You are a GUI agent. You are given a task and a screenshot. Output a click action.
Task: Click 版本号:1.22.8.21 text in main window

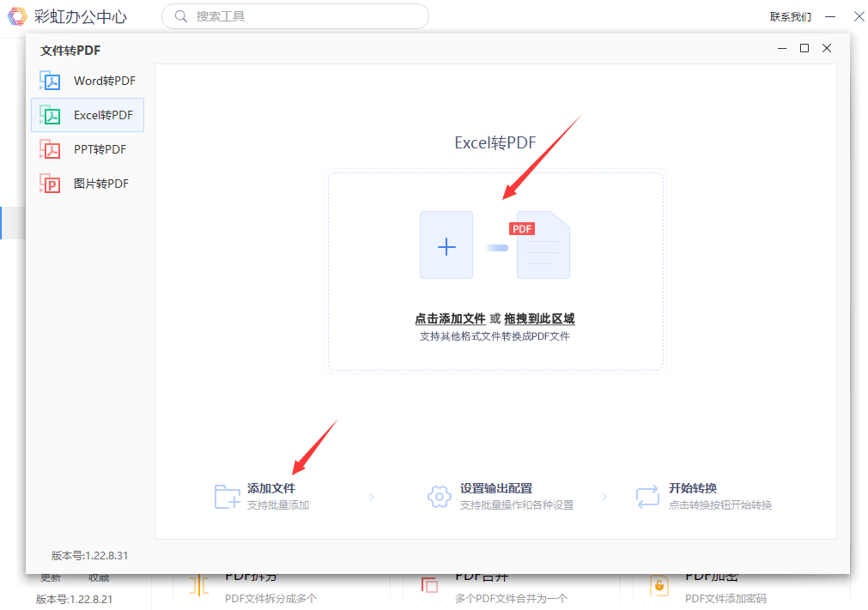74,599
